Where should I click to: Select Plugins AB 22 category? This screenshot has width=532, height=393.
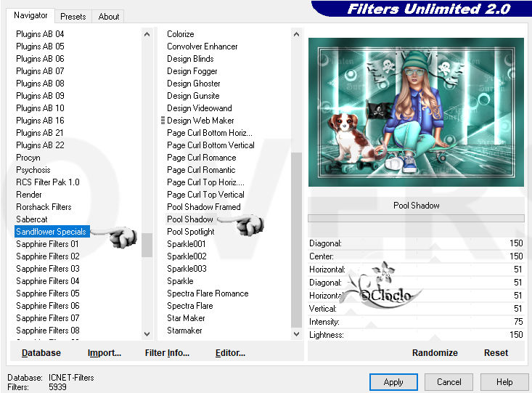coord(40,145)
